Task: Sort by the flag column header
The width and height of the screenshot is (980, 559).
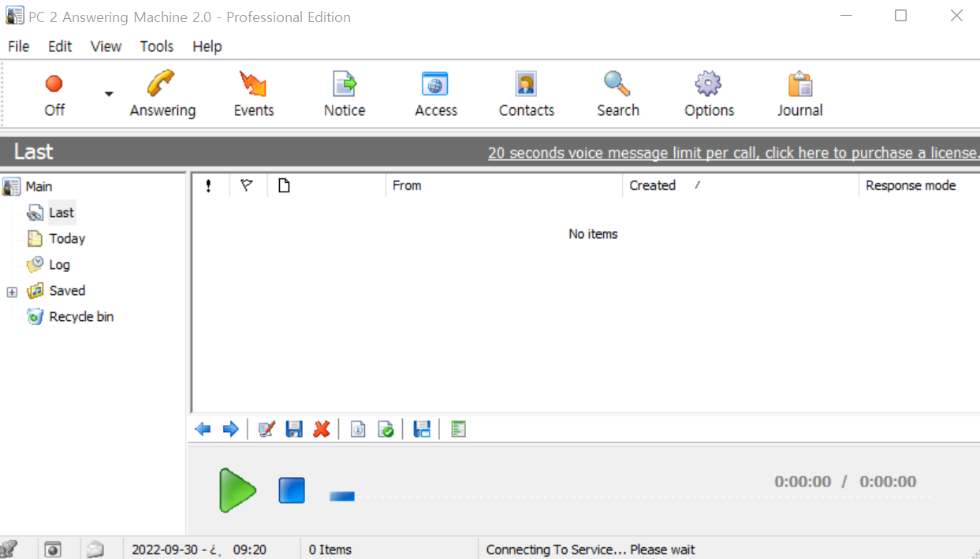Action: click(247, 186)
